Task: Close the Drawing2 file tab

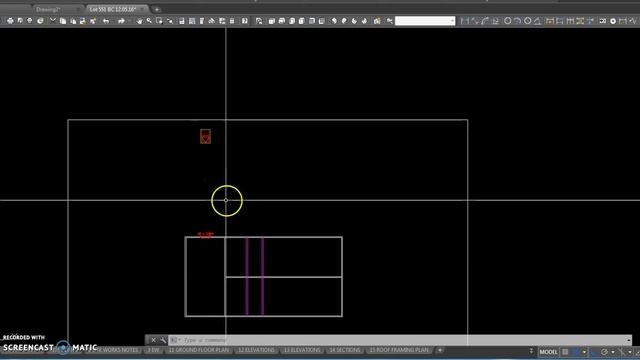Action: pyautogui.click(x=78, y=9)
